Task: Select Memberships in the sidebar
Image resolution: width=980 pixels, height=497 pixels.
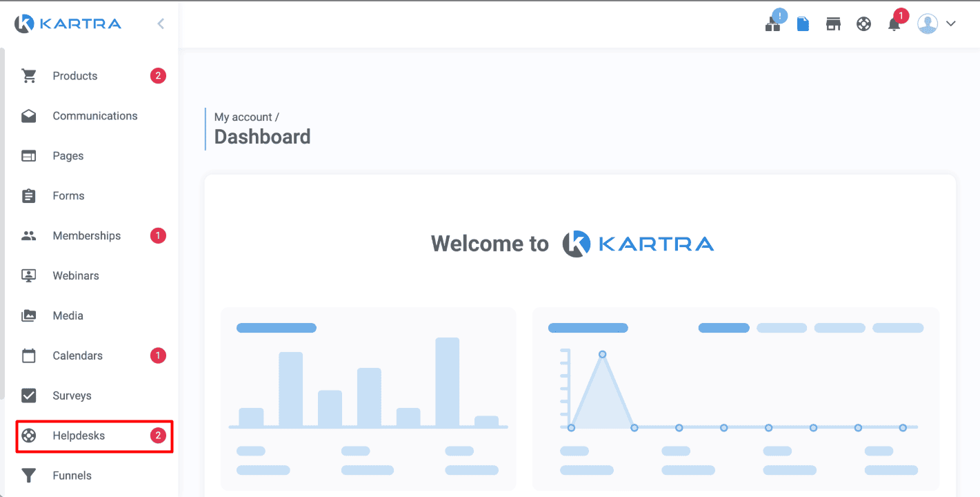Action: tap(86, 236)
